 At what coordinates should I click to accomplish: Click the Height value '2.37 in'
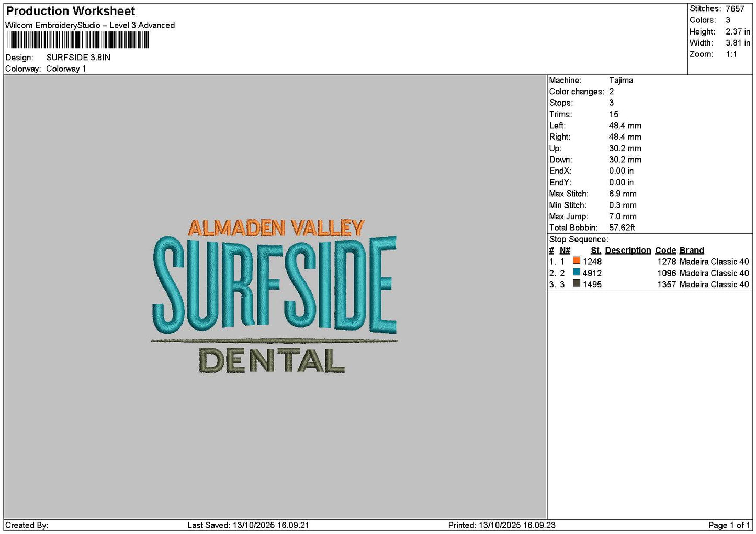(738, 32)
